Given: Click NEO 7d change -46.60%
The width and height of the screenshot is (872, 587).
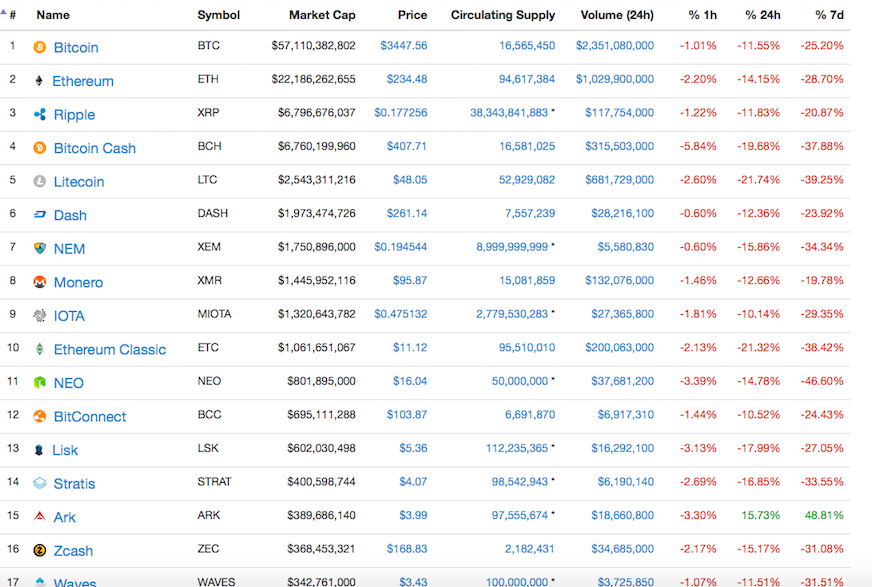Looking at the screenshot, I should (822, 381).
